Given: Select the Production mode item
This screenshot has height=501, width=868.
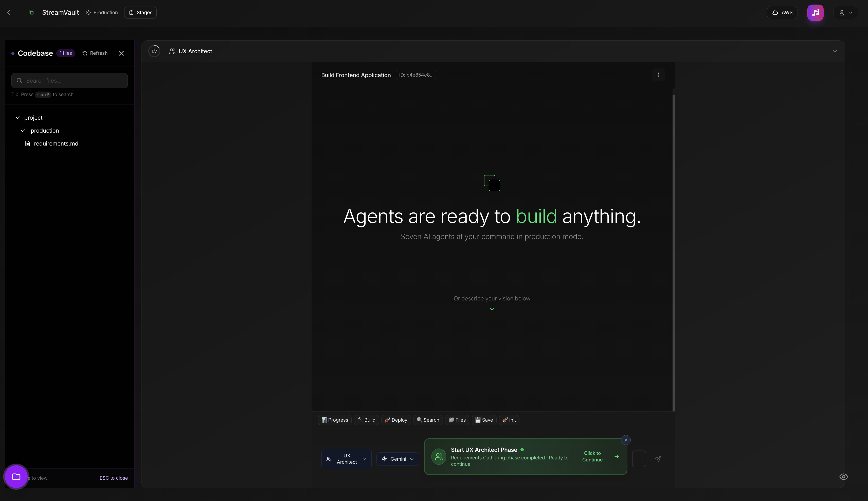Looking at the screenshot, I should (102, 13).
